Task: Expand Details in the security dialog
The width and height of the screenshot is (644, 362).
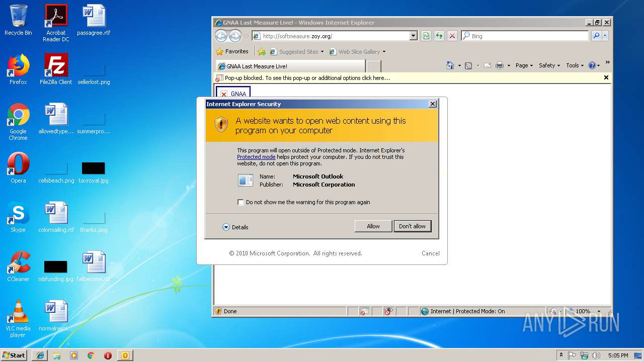Action: pos(235,227)
